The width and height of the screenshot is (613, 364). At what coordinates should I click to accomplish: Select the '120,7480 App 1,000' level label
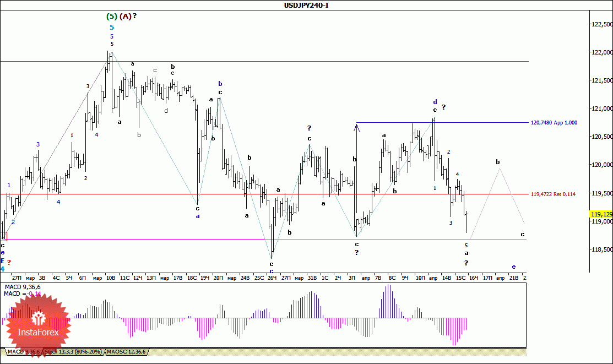(554, 123)
